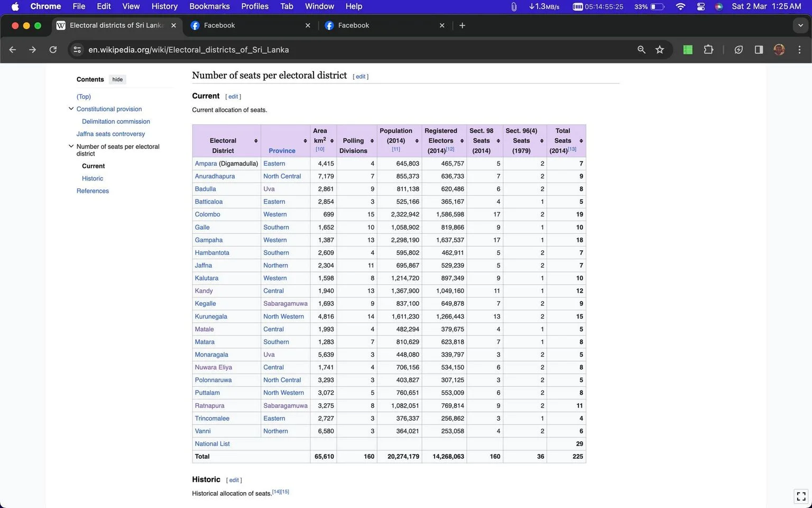This screenshot has width=812, height=508.
Task: Open Chrome side panel icon
Action: pos(759,50)
